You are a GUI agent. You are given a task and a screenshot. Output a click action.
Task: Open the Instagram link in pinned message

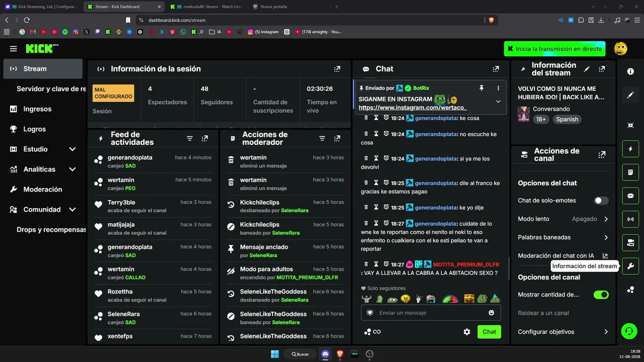(413, 108)
